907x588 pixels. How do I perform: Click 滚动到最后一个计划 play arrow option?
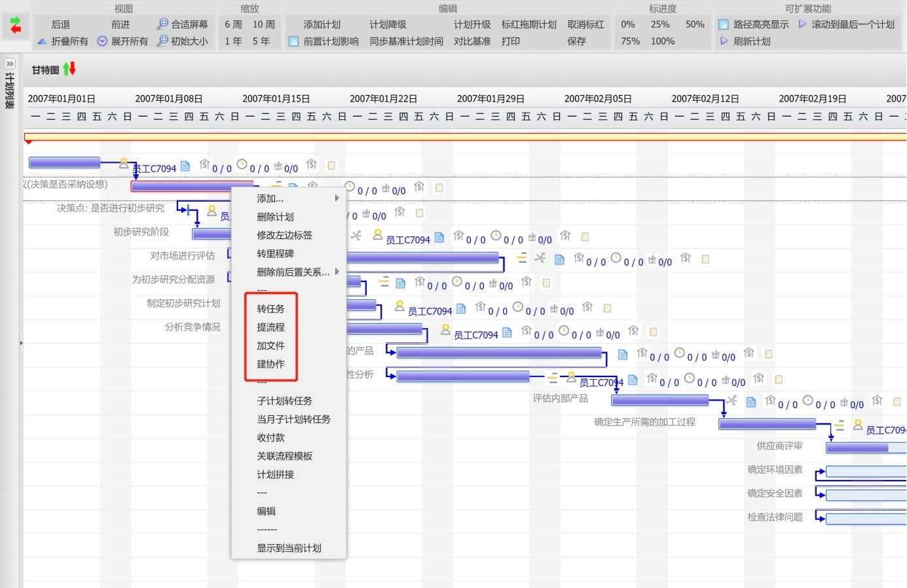point(802,24)
